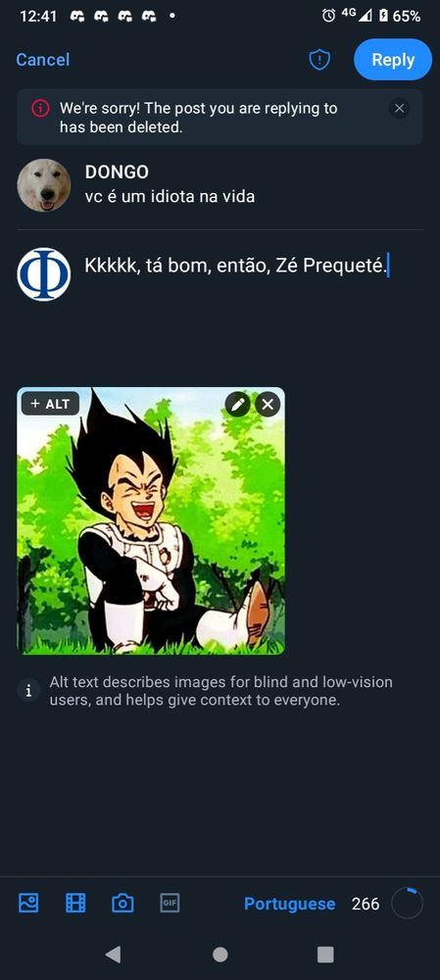The image size is (440, 980).
Task: Change the post language from Portuguese
Action: [289, 904]
